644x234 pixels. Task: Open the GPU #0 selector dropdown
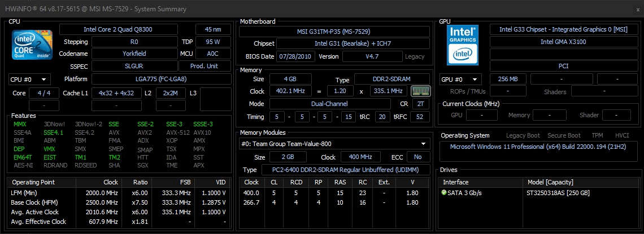(460, 80)
